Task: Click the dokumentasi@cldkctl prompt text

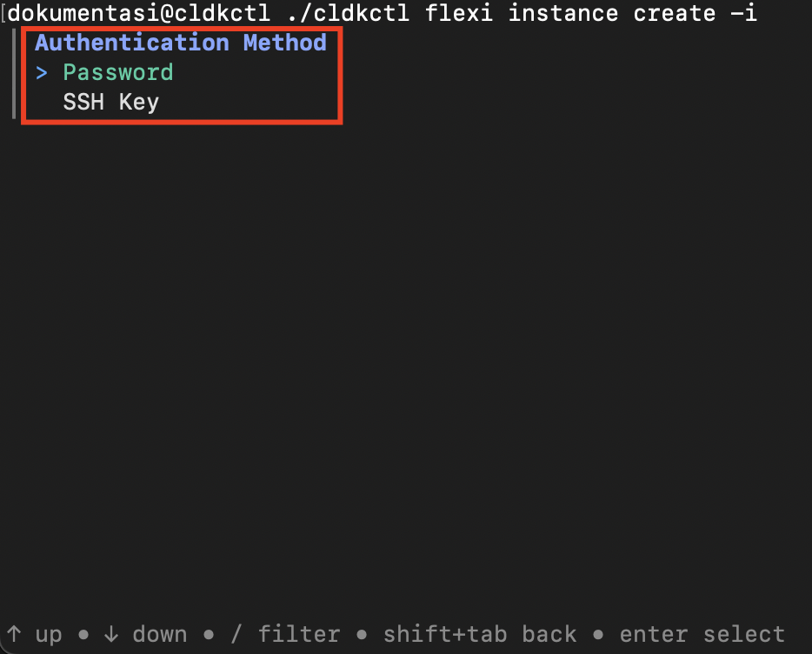Action: [139, 13]
